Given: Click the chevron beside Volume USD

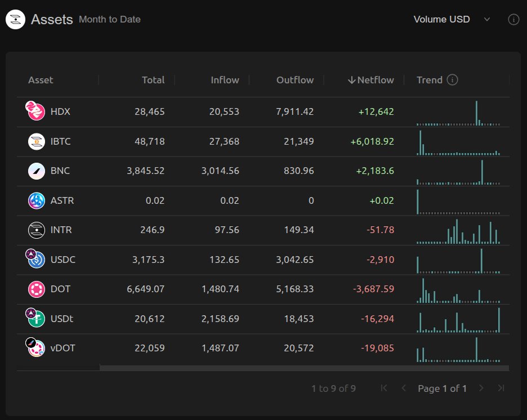Looking at the screenshot, I should (486, 20).
